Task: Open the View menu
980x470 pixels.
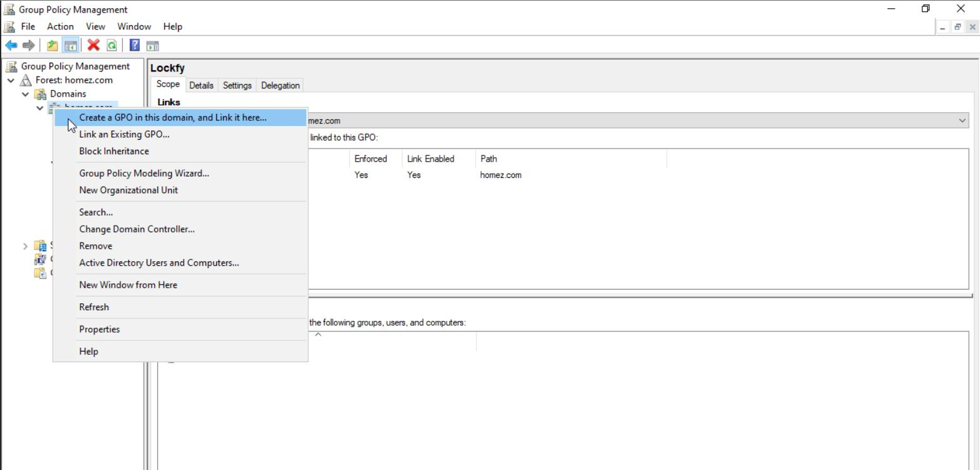Action: [95, 26]
